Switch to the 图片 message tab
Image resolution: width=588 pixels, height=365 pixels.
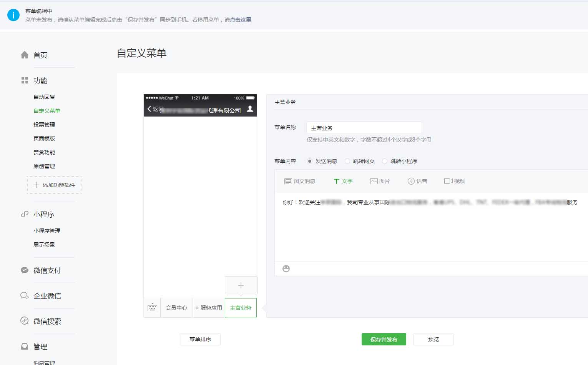click(380, 181)
